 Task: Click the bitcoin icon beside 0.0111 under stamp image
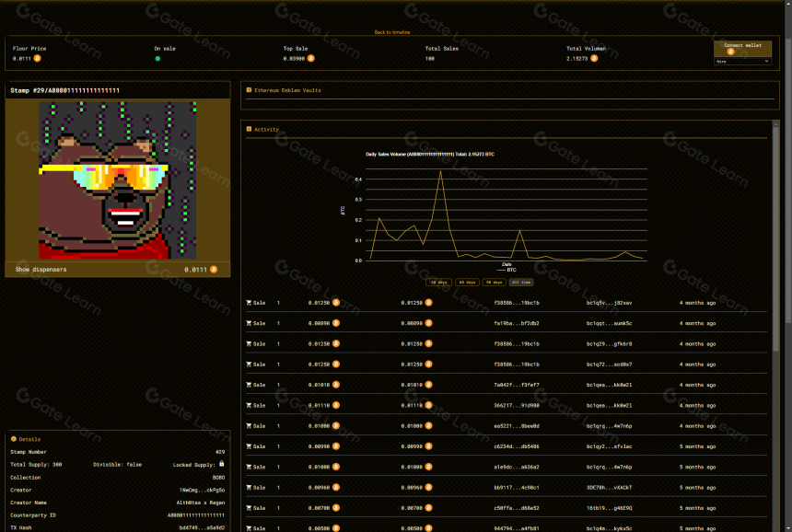pyautogui.click(x=214, y=269)
